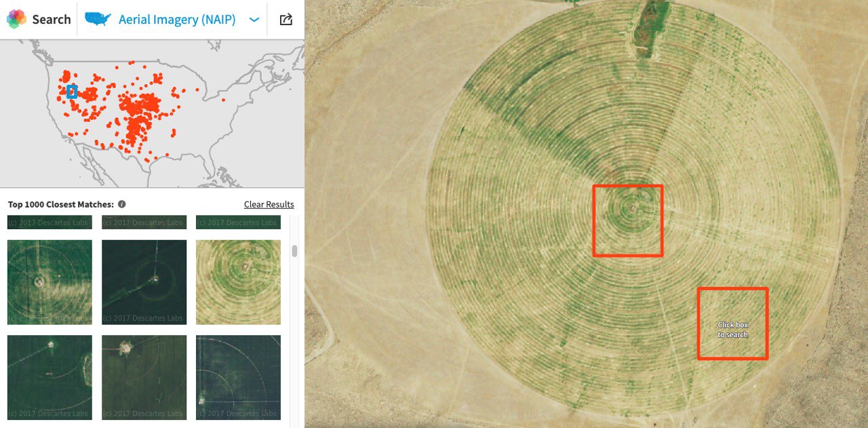The width and height of the screenshot is (868, 428).
Task: Open the olive green thumbnail with pale round patch
Action: [144, 377]
